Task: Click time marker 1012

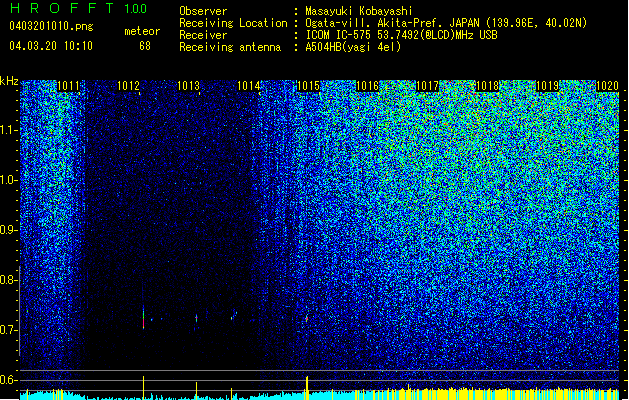Action: [x=128, y=86]
